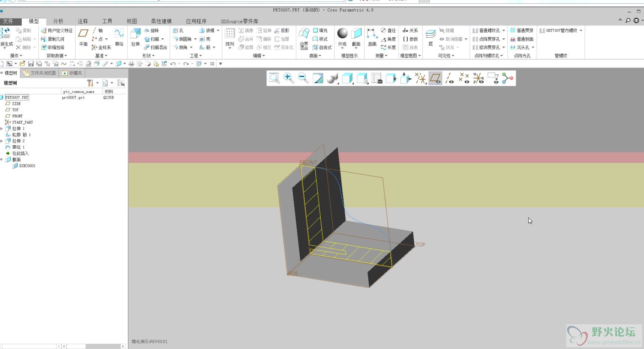This screenshot has height=349, width=644.
Task: Click the Open folder icon in quick access toolbar
Action: coord(22,64)
